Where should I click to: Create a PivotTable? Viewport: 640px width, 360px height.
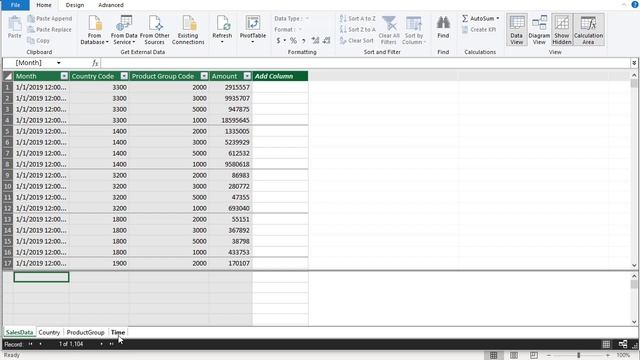[253, 30]
